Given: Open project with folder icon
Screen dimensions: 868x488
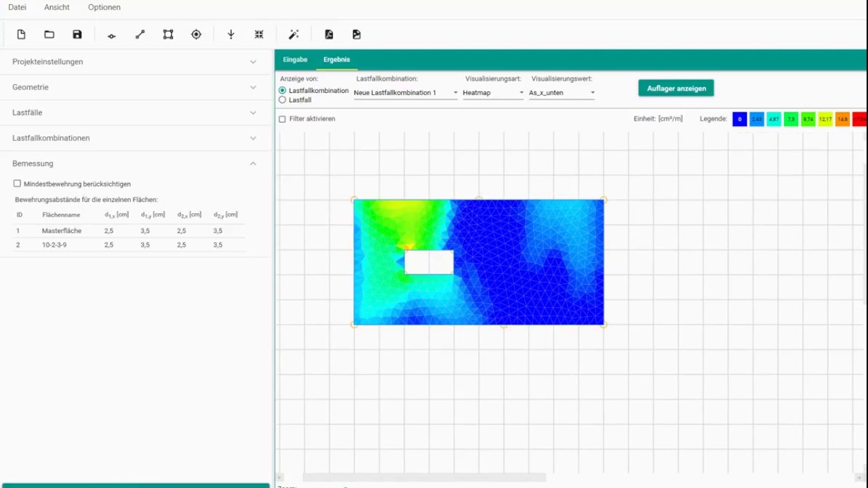Looking at the screenshot, I should [49, 35].
